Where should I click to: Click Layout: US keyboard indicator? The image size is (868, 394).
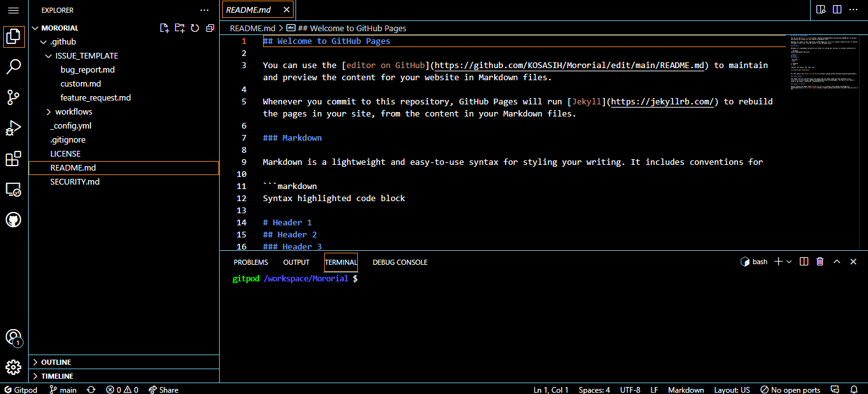(x=732, y=390)
